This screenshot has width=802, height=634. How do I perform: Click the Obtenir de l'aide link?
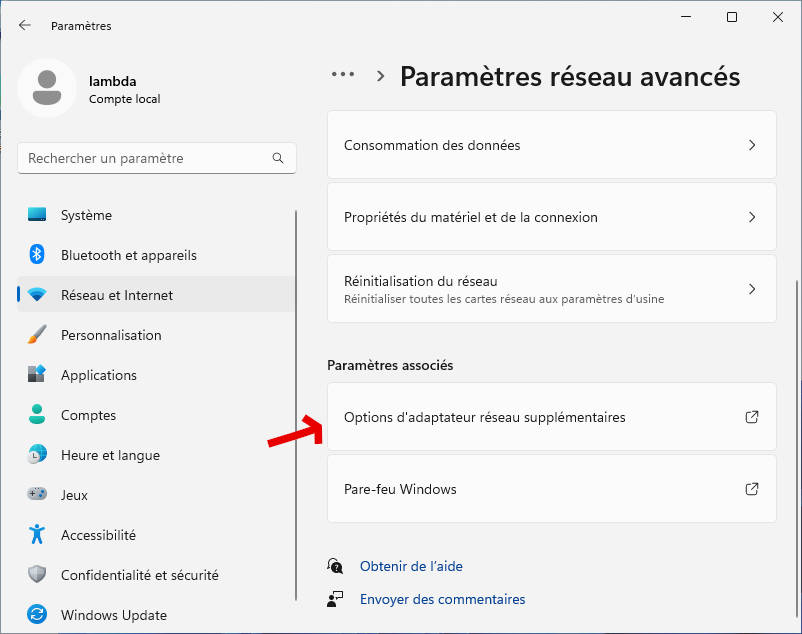pyautogui.click(x=411, y=566)
